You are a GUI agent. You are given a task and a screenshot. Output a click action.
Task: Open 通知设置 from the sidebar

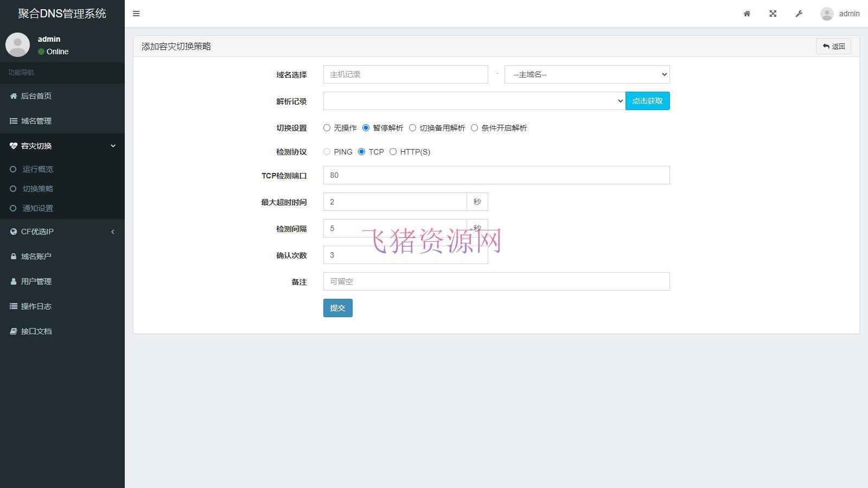tap(37, 208)
